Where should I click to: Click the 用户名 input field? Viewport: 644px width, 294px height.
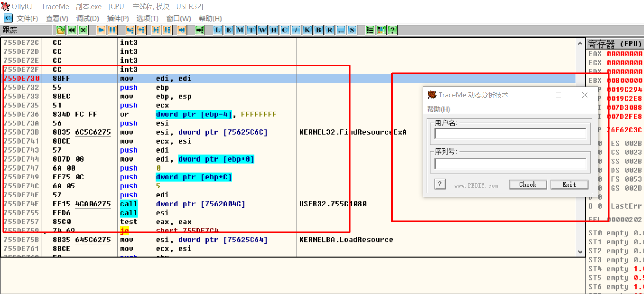pos(510,134)
